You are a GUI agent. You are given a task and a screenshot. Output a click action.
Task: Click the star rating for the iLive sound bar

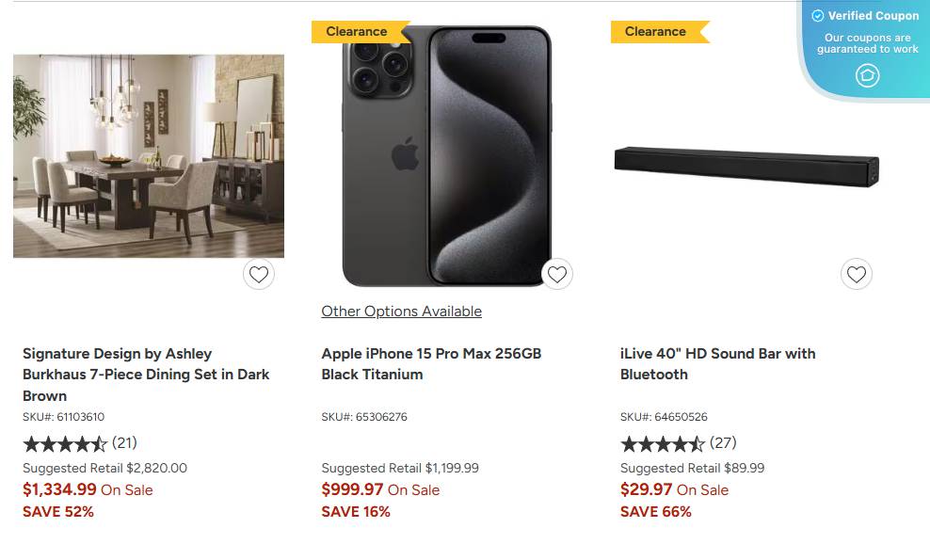point(664,443)
